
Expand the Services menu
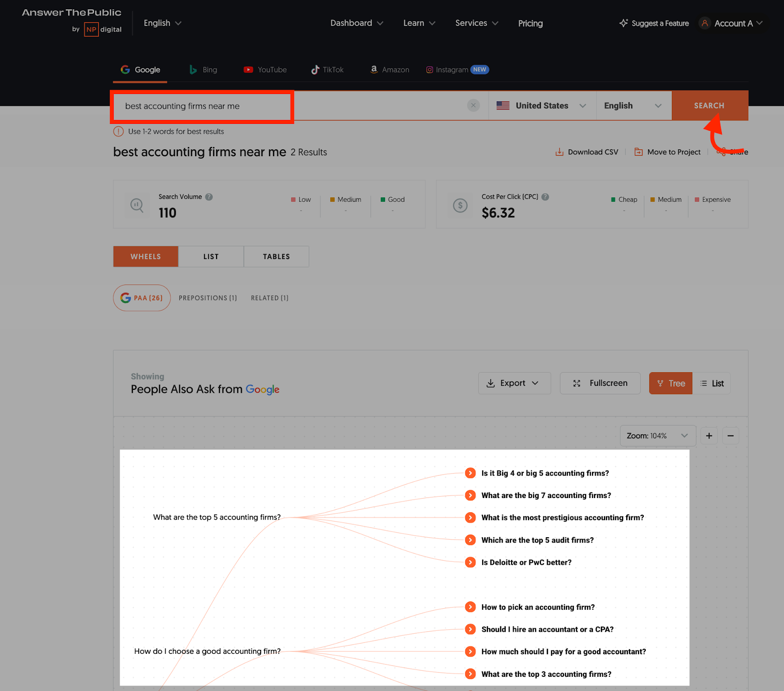click(477, 23)
